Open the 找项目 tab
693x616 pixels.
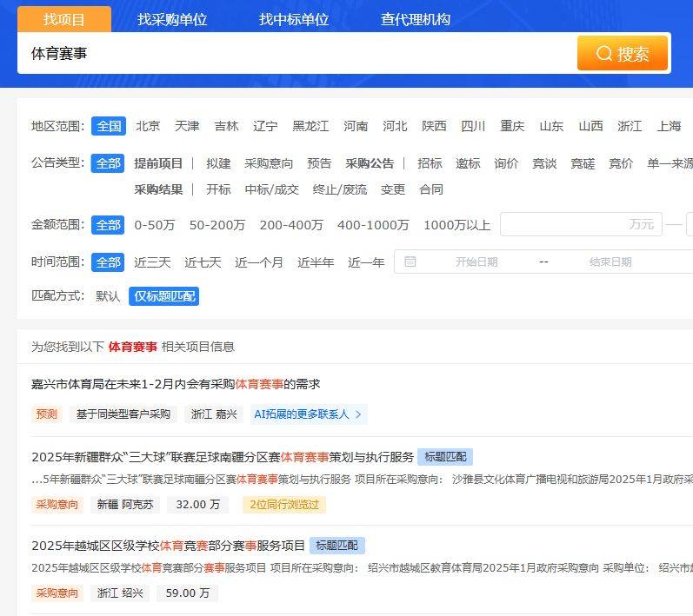[x=64, y=19]
